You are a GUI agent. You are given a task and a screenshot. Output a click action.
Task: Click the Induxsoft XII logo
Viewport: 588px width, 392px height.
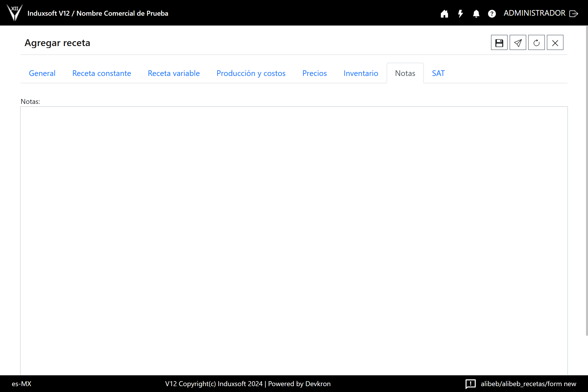(x=14, y=12)
